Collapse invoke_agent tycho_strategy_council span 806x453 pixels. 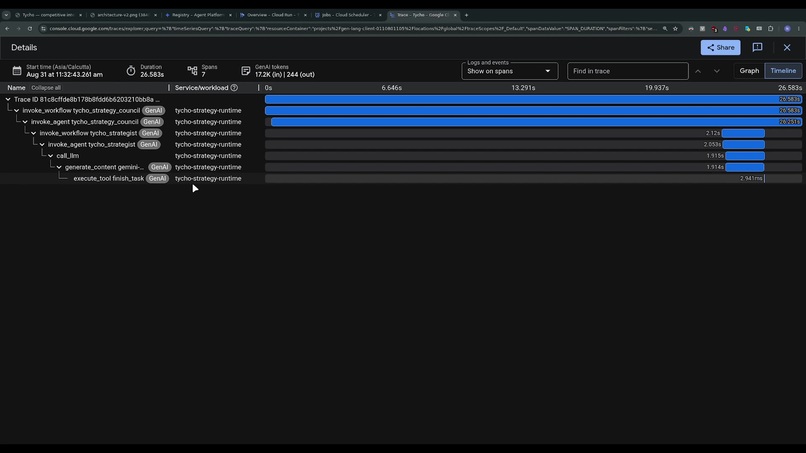[x=25, y=122]
